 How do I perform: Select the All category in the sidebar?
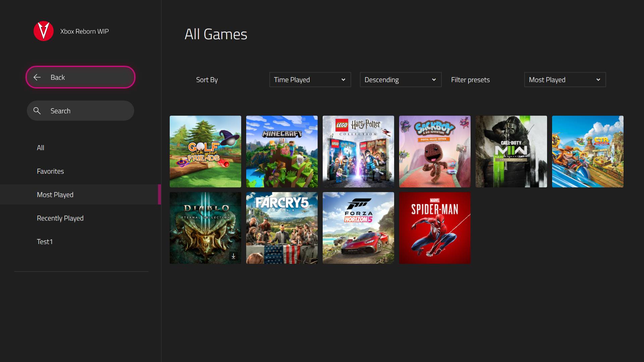pyautogui.click(x=41, y=148)
